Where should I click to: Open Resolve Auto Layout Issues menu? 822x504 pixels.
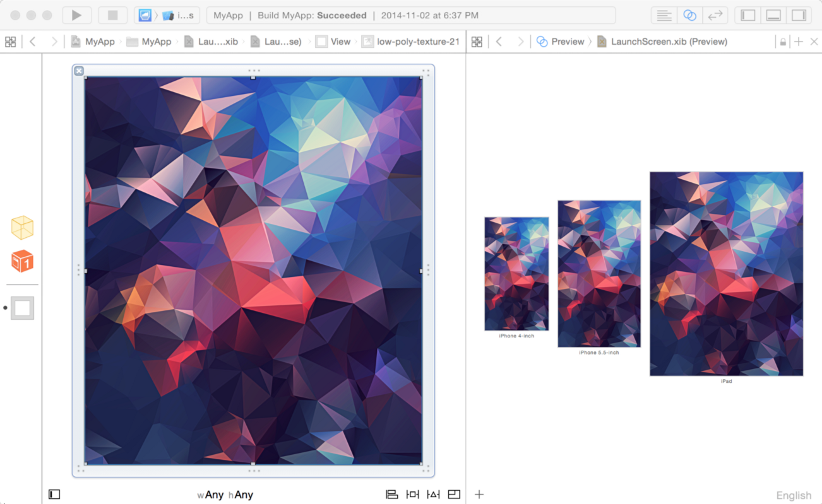coord(433,495)
